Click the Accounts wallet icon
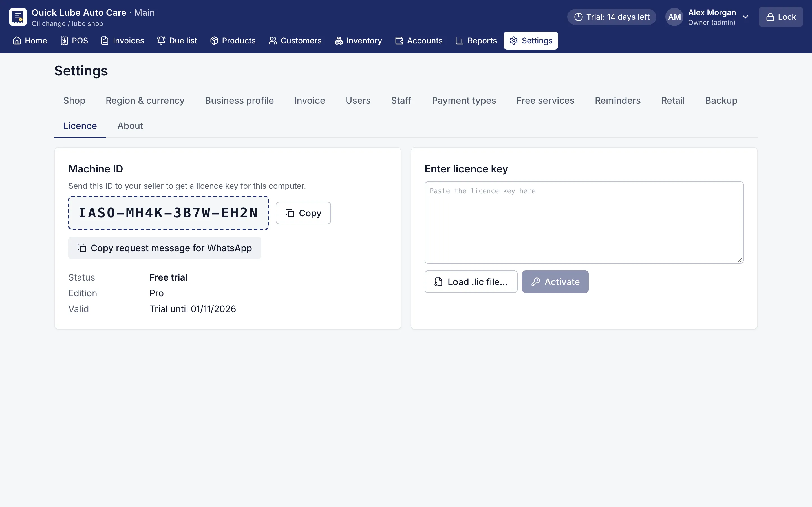The height and width of the screenshot is (507, 812). [x=399, y=41]
